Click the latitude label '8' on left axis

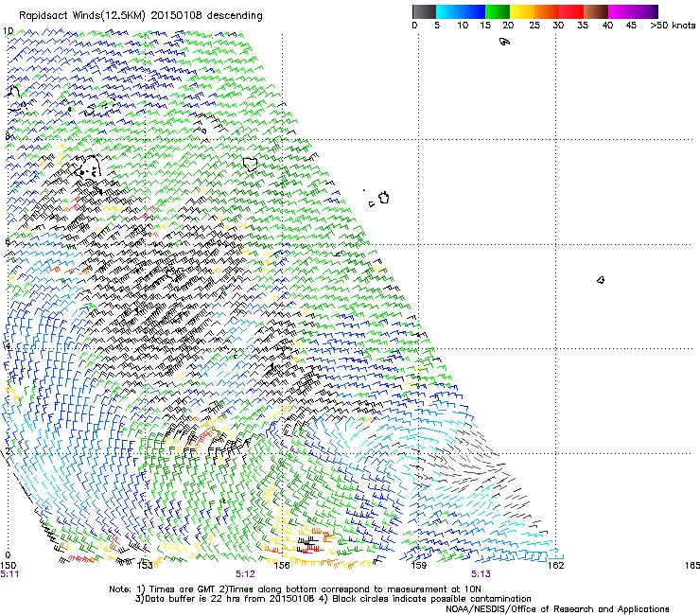coord(8,136)
